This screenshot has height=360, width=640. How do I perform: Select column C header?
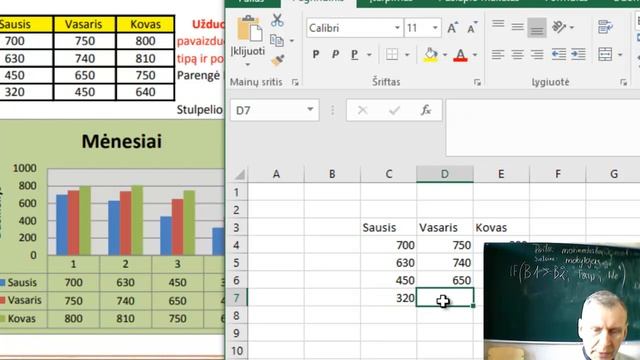pyautogui.click(x=389, y=174)
